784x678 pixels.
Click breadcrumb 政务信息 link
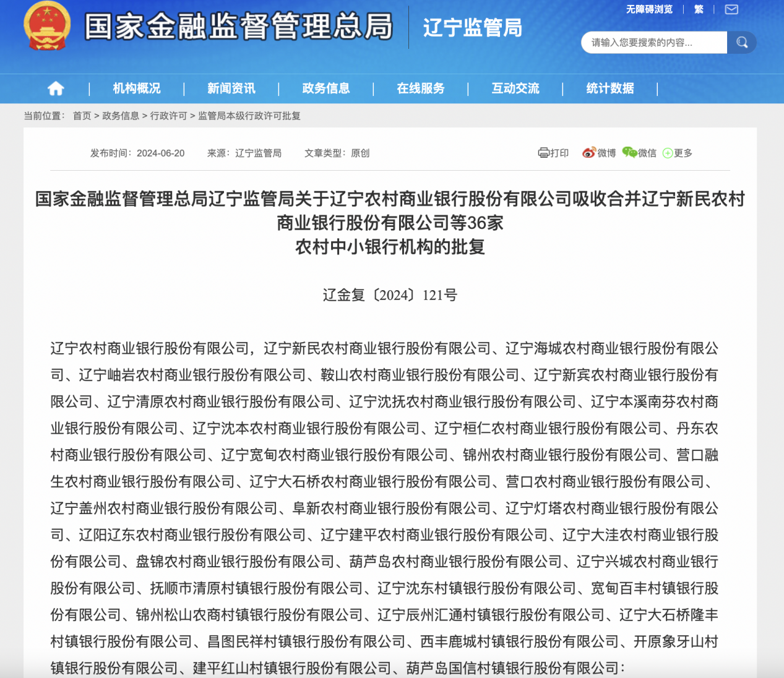pyautogui.click(x=121, y=116)
